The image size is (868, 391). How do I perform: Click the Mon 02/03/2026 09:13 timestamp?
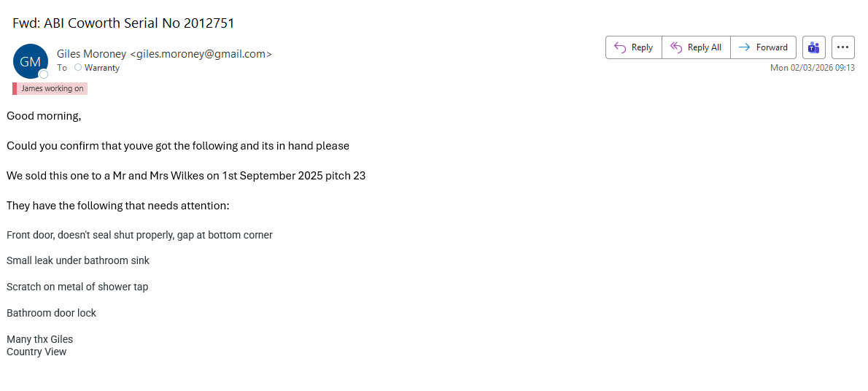(x=812, y=68)
